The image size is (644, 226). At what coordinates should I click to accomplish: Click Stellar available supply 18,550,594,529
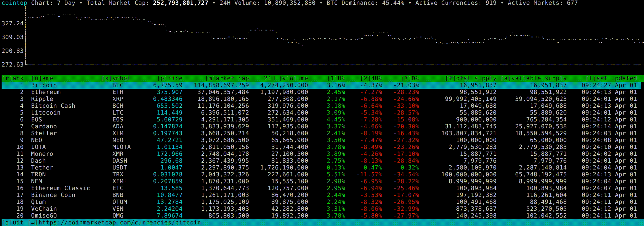pyautogui.click(x=541, y=133)
